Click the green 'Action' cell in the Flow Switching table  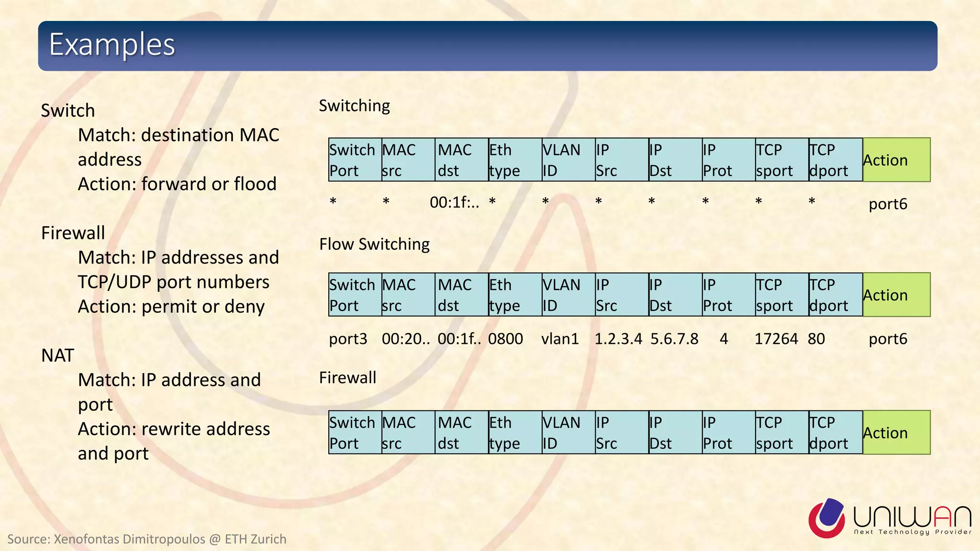pyautogui.click(x=896, y=295)
